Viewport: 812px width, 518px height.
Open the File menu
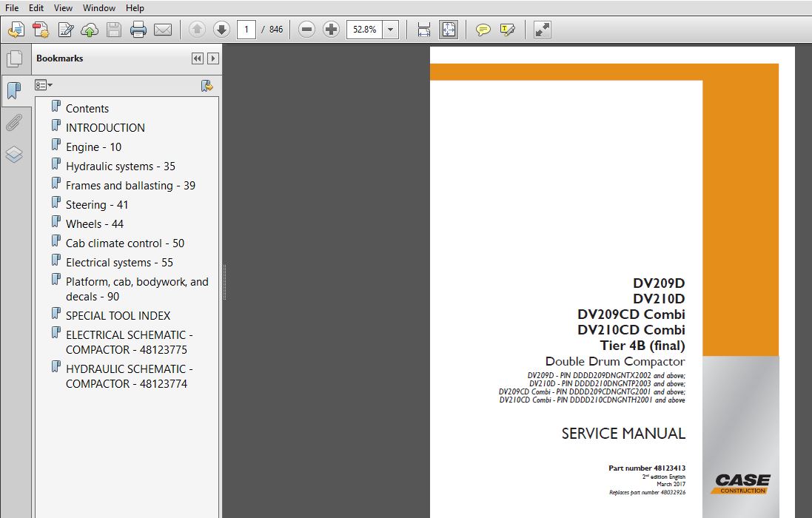click(11, 7)
